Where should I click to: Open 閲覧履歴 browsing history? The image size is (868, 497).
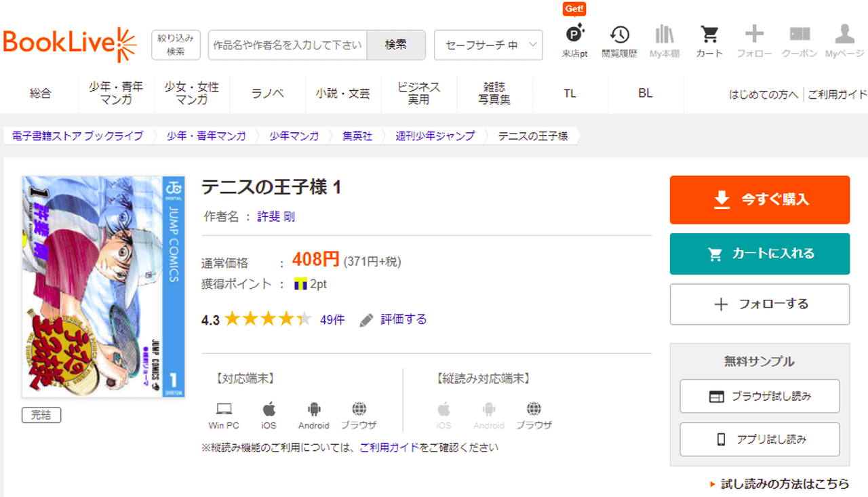point(619,35)
